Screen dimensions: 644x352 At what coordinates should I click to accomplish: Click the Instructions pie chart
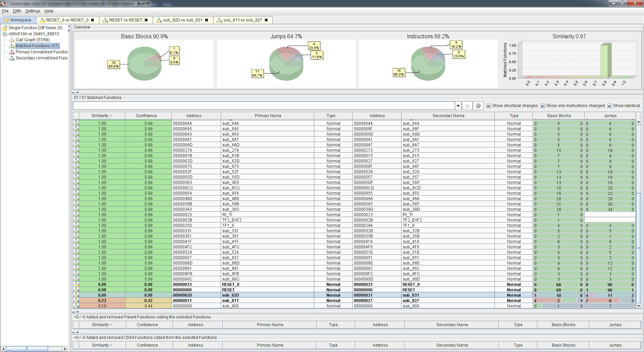coord(428,63)
